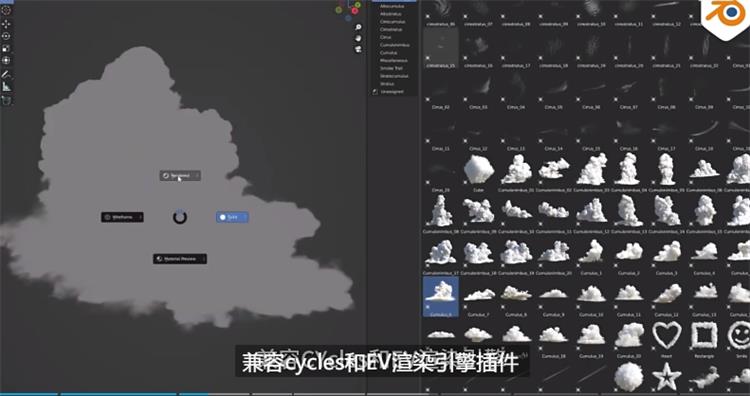
Task: Select the Transform tool
Action: pyautogui.click(x=6, y=60)
